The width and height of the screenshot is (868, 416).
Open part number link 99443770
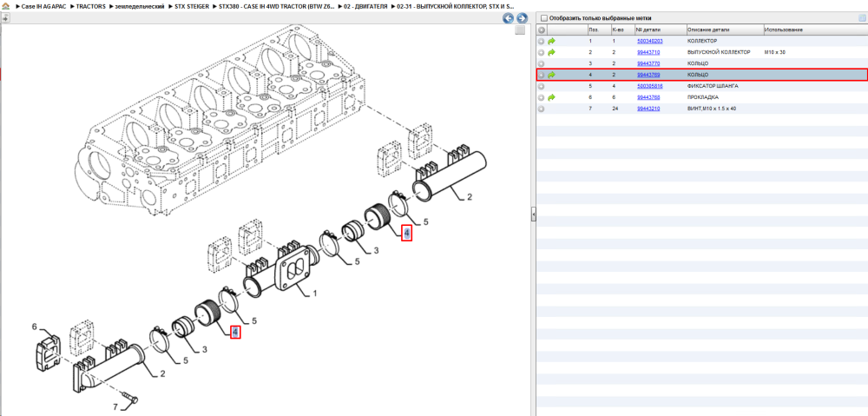(x=648, y=63)
